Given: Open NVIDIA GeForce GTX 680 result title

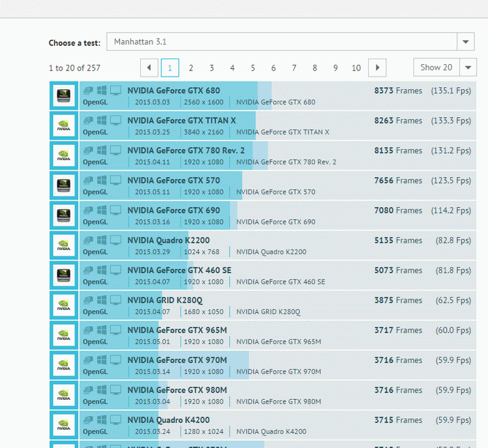Looking at the screenshot, I should pyautogui.click(x=174, y=91).
